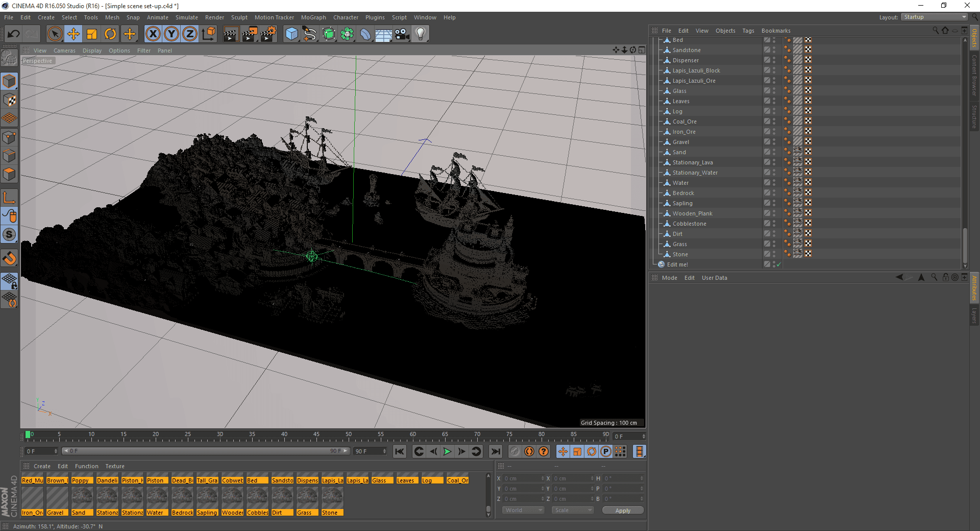Toggle Z axis lock

point(189,34)
